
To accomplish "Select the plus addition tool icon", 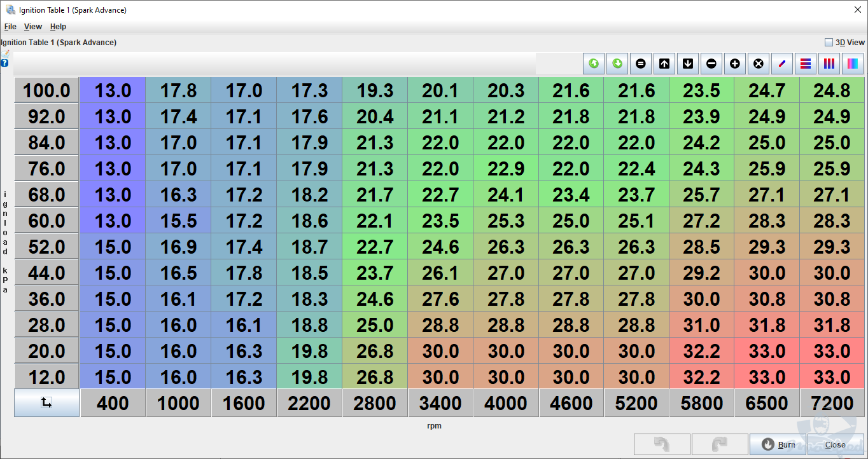I will tap(734, 64).
